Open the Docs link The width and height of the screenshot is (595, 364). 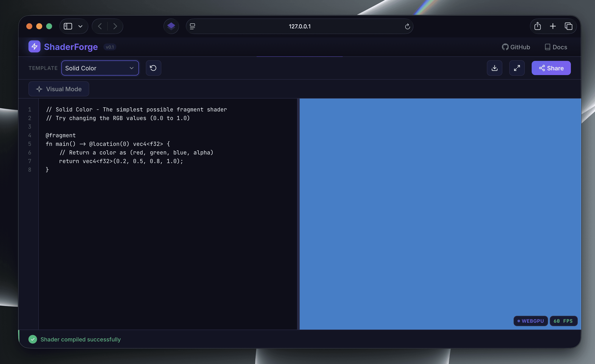556,47
